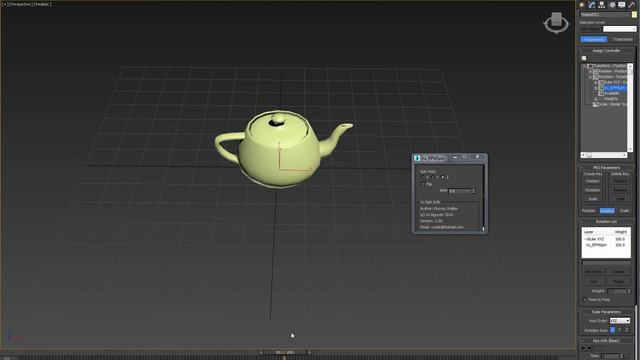Click the object color swatch
This screenshot has width=640, height=360.
click(x=634, y=15)
